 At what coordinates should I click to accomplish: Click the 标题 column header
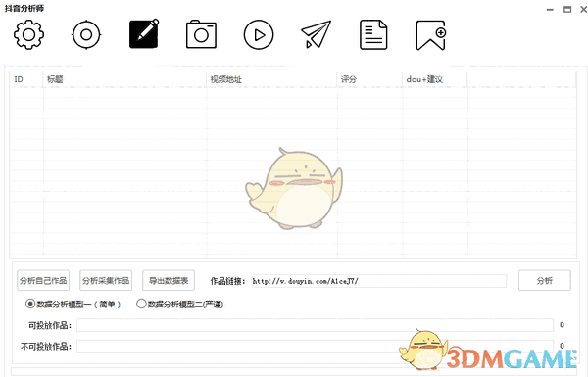[124, 79]
